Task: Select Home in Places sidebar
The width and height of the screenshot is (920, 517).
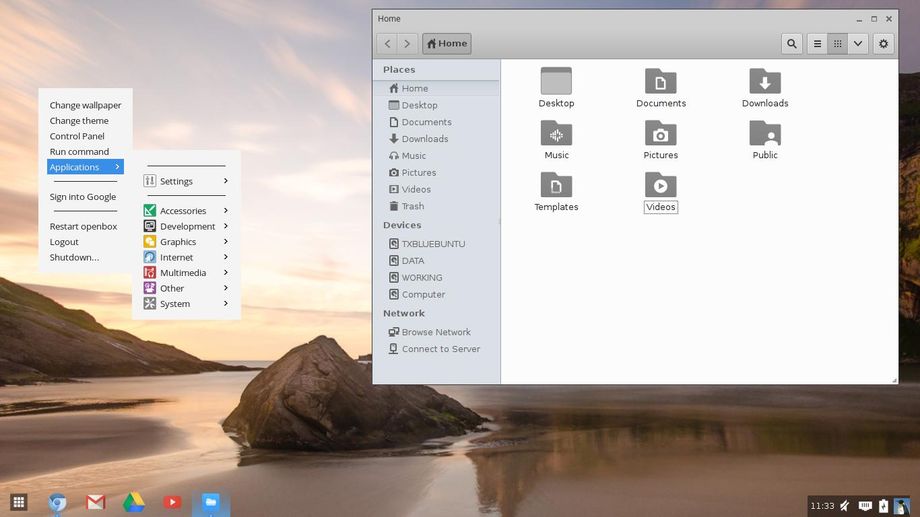Action: point(437,88)
